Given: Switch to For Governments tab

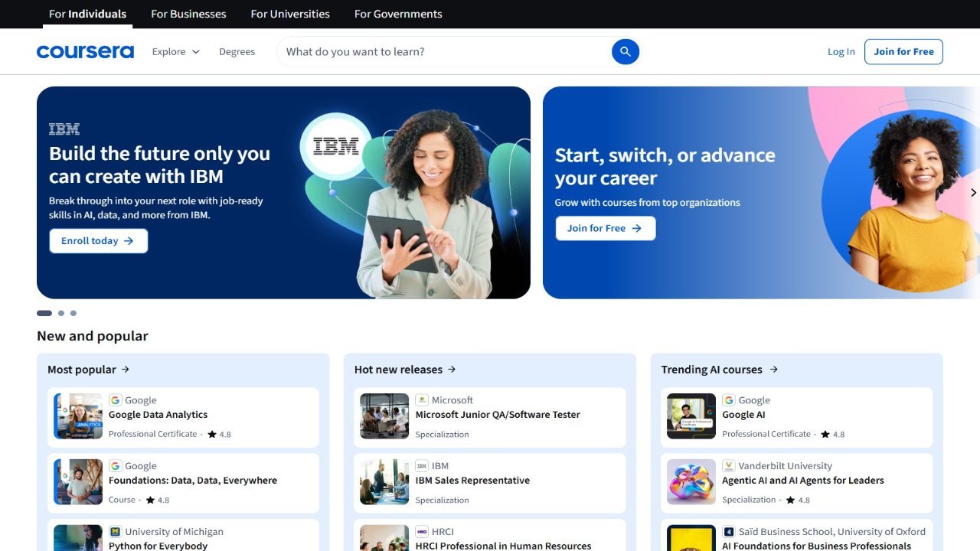Looking at the screenshot, I should pos(398,14).
